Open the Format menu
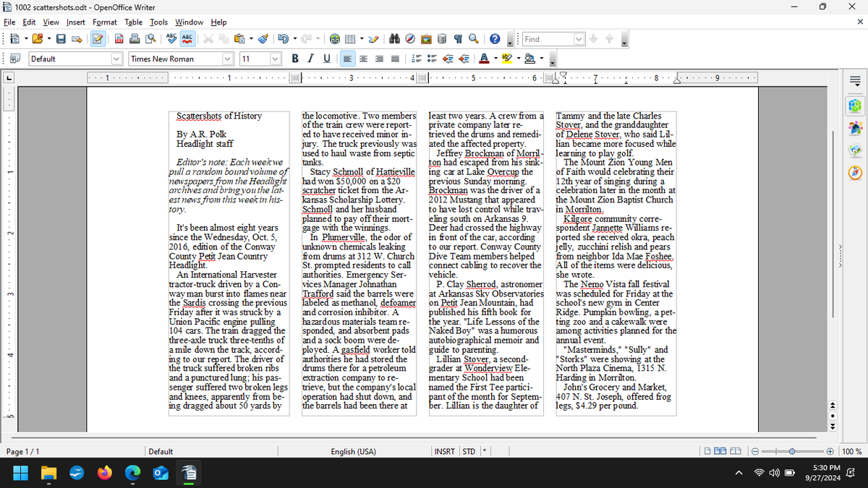868x488 pixels. [105, 22]
